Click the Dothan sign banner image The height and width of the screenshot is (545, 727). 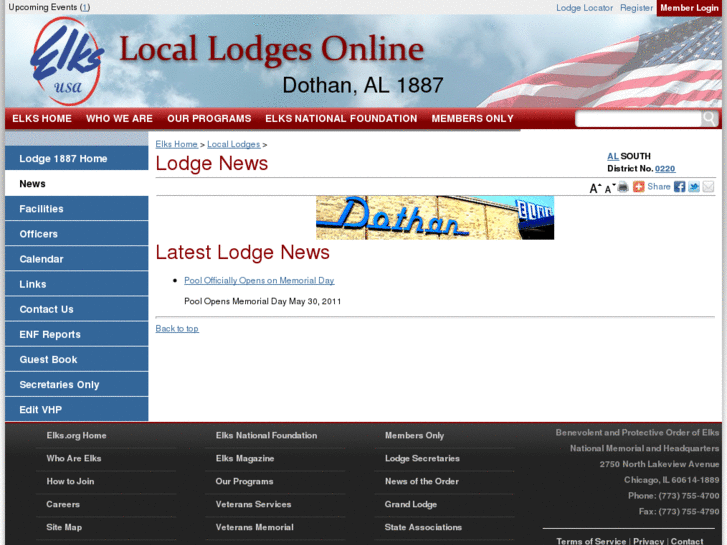tap(435, 218)
